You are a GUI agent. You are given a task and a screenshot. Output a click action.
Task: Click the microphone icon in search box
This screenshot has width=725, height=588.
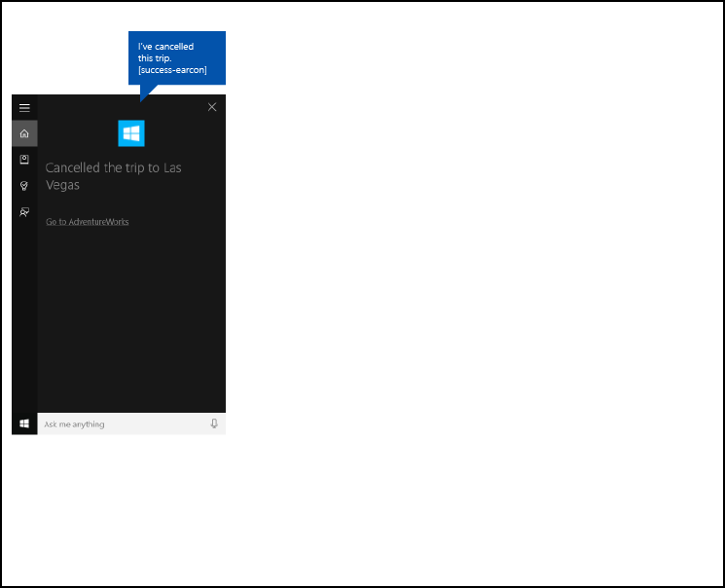214,423
